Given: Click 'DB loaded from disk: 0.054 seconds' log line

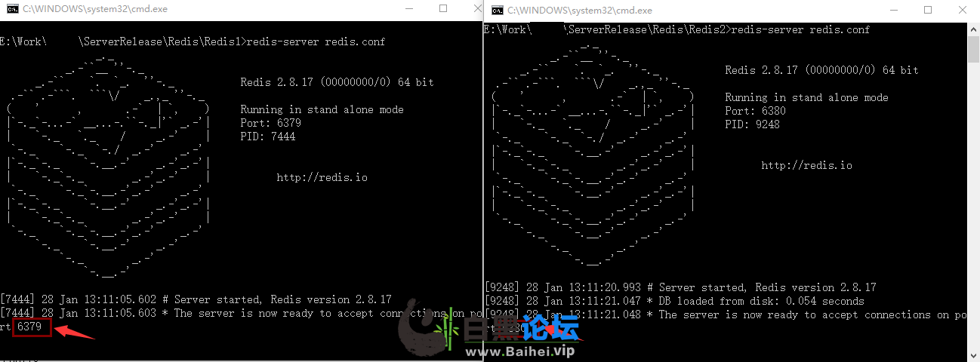Looking at the screenshot, I should pos(674,301).
